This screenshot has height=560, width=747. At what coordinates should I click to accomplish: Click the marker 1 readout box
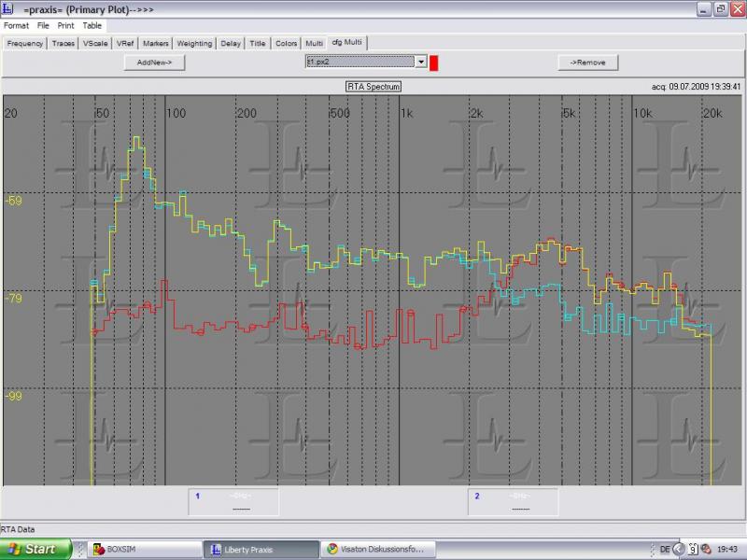(233, 501)
